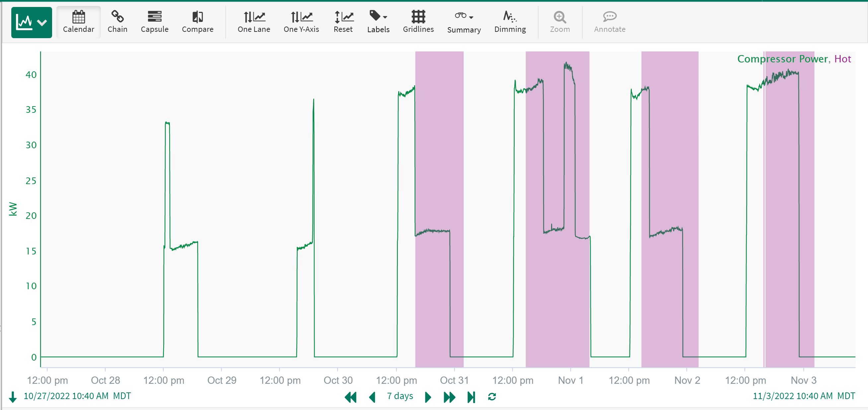Click the display range start date 10/27/2022
This screenshot has height=410, width=868.
point(66,396)
